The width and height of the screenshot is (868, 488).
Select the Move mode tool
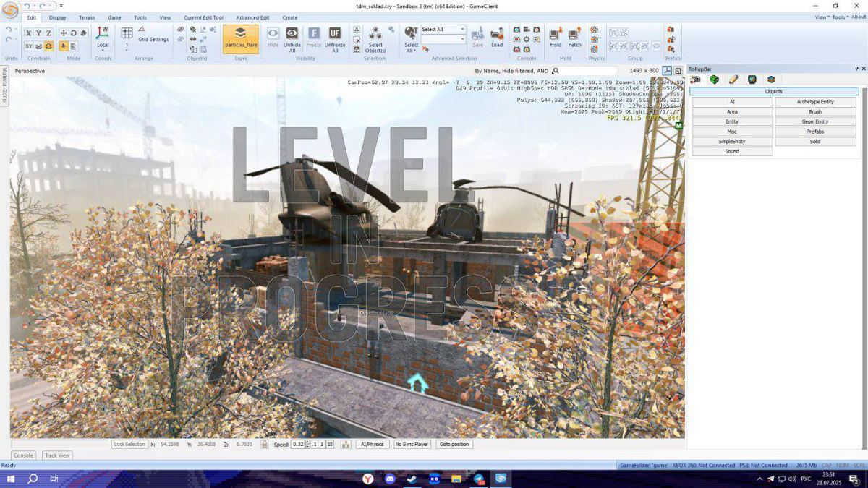[63, 33]
